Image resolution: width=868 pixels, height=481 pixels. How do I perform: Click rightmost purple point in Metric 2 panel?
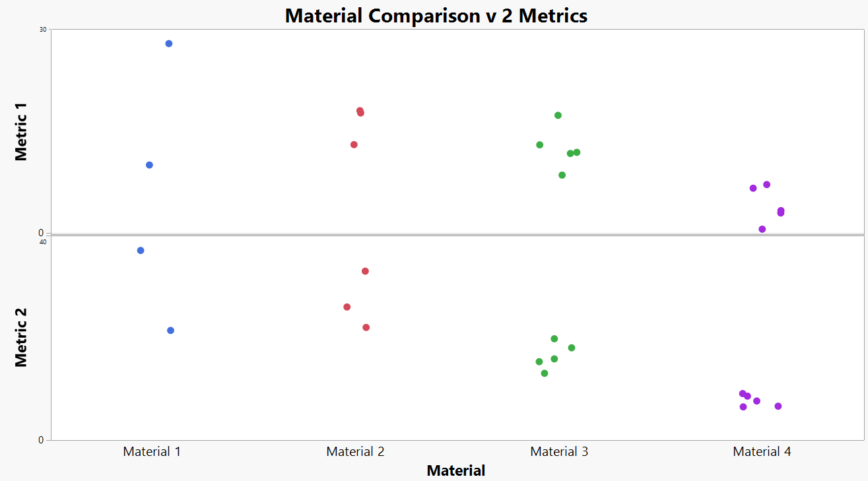point(778,406)
